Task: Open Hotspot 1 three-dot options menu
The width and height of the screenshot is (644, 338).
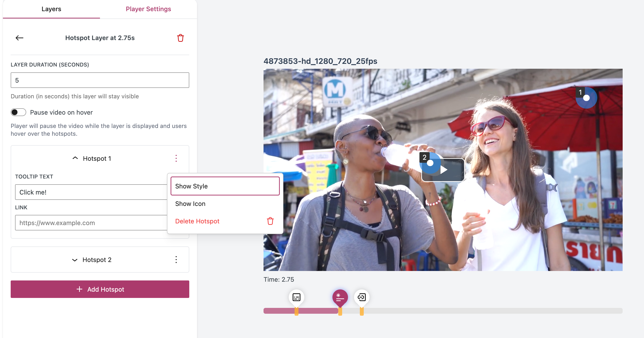Action: pyautogui.click(x=176, y=158)
